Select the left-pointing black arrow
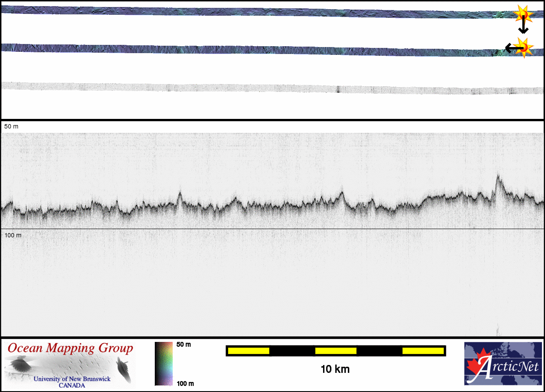 click(x=511, y=47)
